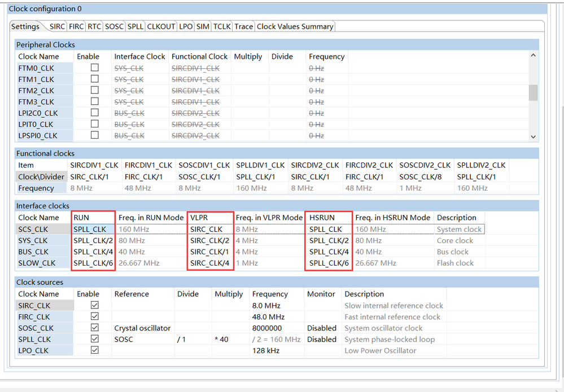Select the LPO tab
The width and height of the screenshot is (564, 392).
coord(186,27)
